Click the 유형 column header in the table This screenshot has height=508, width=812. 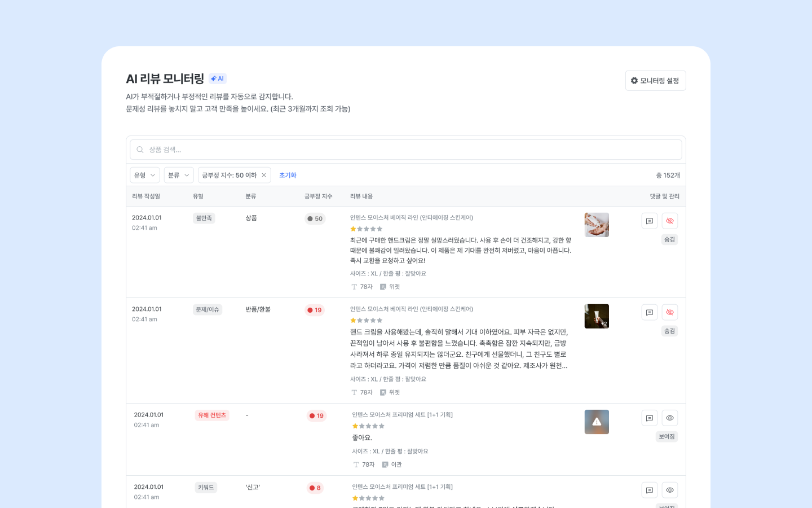pos(198,196)
